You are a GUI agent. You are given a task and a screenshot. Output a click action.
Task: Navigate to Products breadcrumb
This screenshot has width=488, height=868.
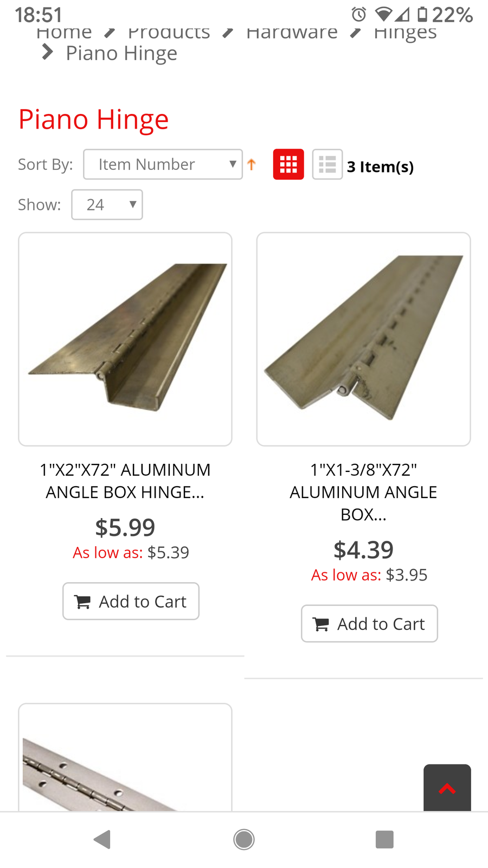pos(169,34)
